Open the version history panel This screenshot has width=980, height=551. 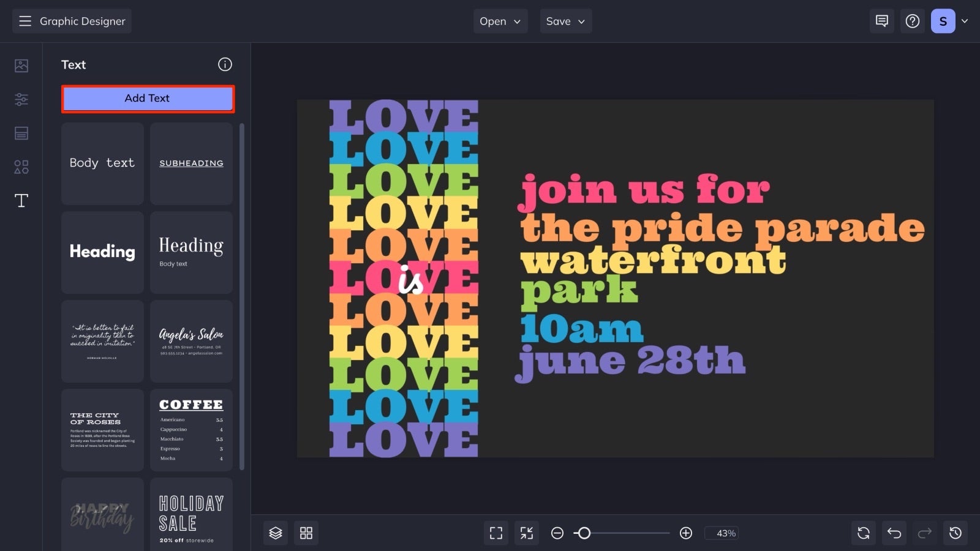(955, 533)
